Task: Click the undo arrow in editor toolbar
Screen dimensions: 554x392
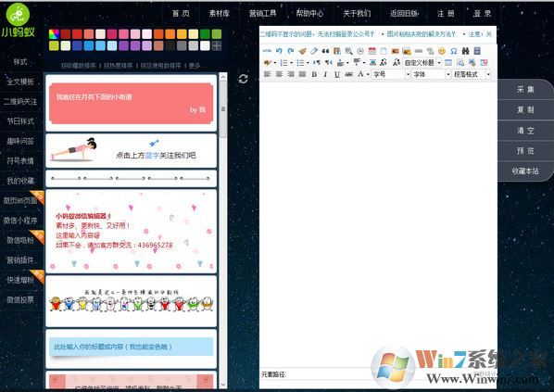Action: coord(279,51)
